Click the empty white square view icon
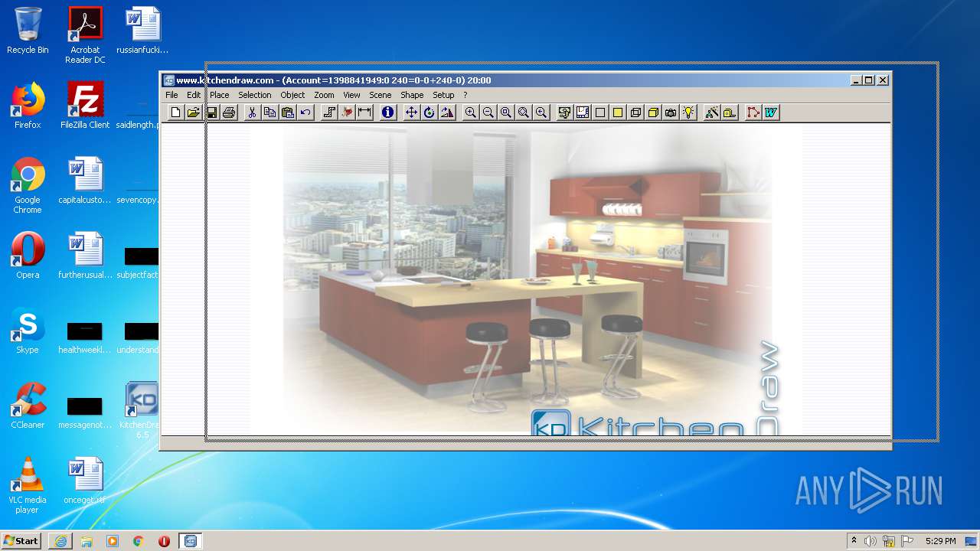 (x=600, y=112)
